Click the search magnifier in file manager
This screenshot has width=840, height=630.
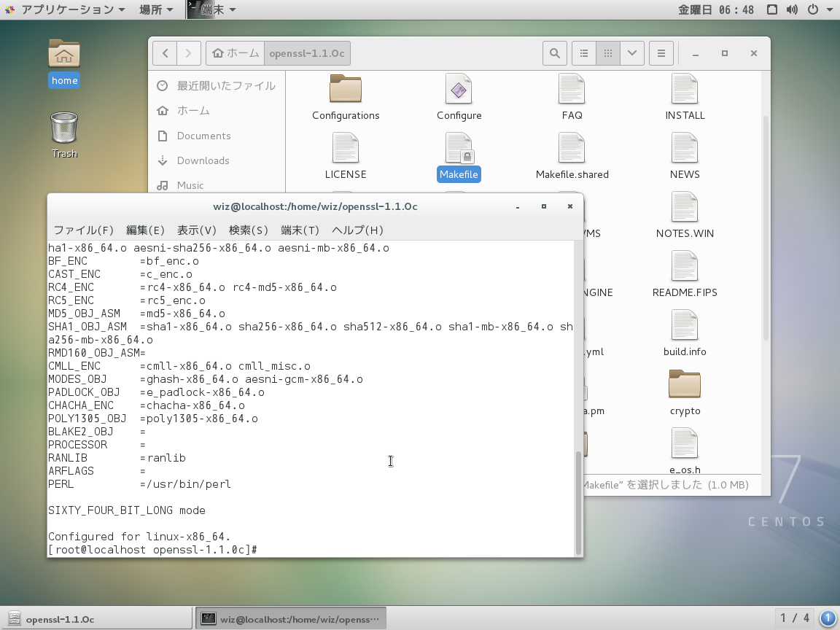tap(554, 53)
